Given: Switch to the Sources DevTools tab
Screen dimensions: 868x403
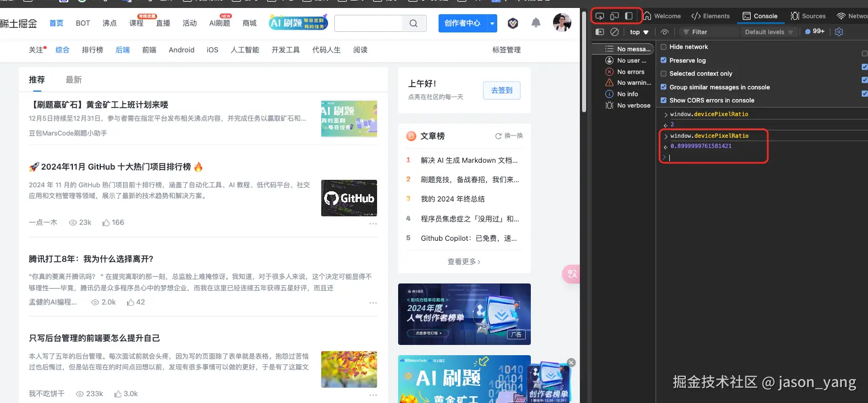Looking at the screenshot, I should (x=808, y=16).
